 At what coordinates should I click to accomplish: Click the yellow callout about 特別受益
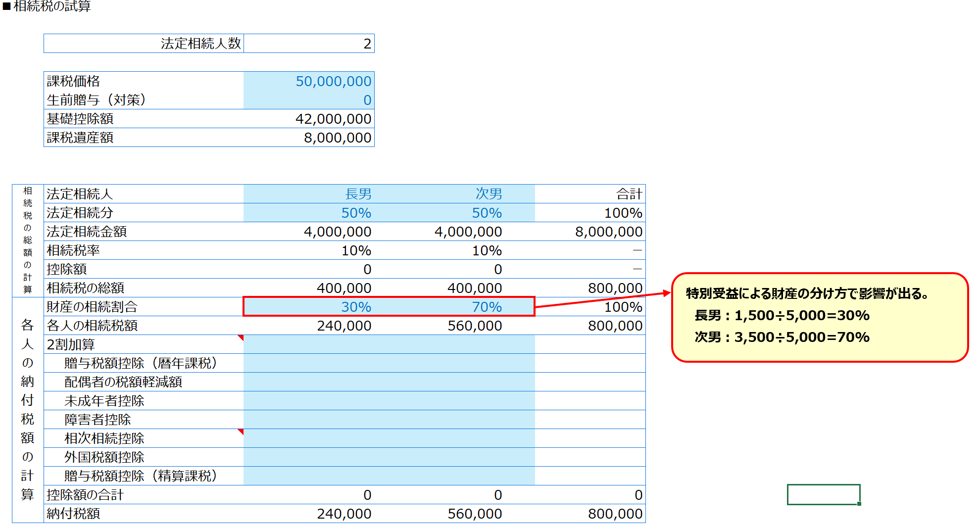819,317
